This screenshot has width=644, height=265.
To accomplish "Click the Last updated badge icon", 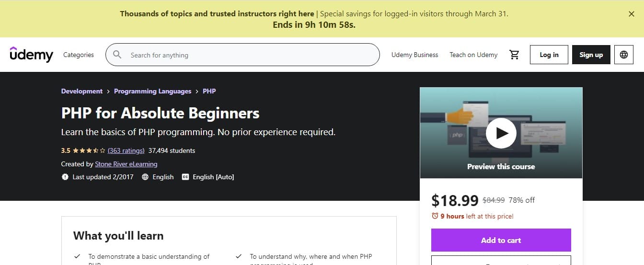I will [x=65, y=177].
